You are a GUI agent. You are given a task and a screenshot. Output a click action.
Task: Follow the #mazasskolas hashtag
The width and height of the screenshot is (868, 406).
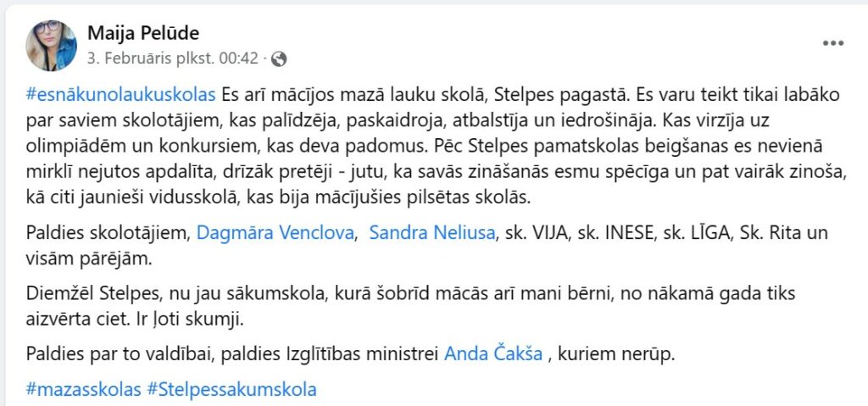pyautogui.click(x=85, y=390)
